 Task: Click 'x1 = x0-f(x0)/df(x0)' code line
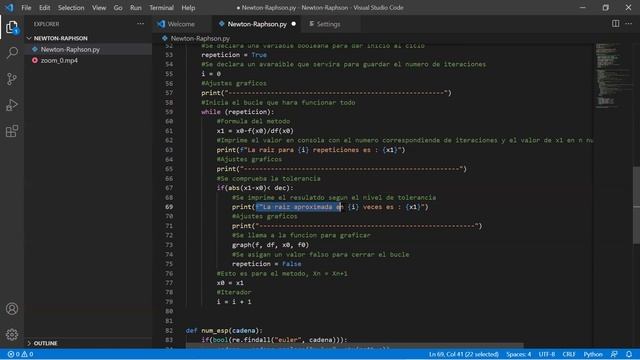[x=255, y=131]
